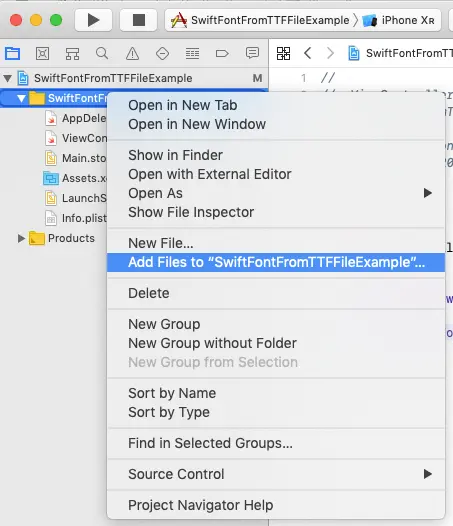Screen dimensions: 453x526
Task: Choose Open in New Window
Action: tap(276, 124)
